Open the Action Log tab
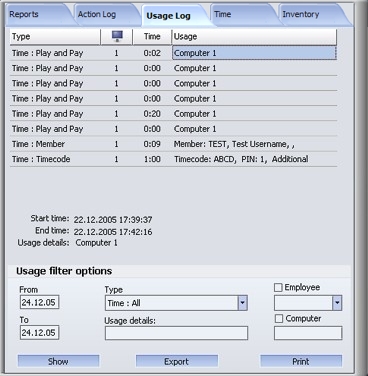 click(97, 14)
